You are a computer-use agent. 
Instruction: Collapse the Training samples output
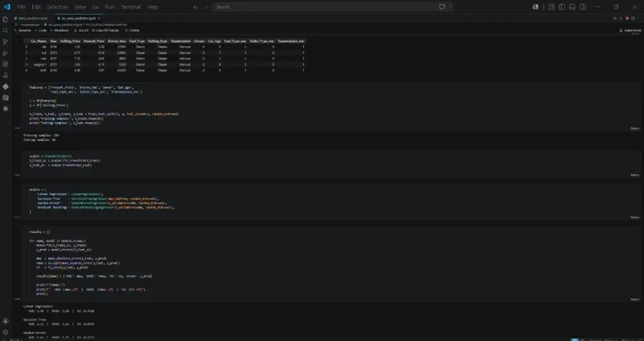(x=17, y=134)
